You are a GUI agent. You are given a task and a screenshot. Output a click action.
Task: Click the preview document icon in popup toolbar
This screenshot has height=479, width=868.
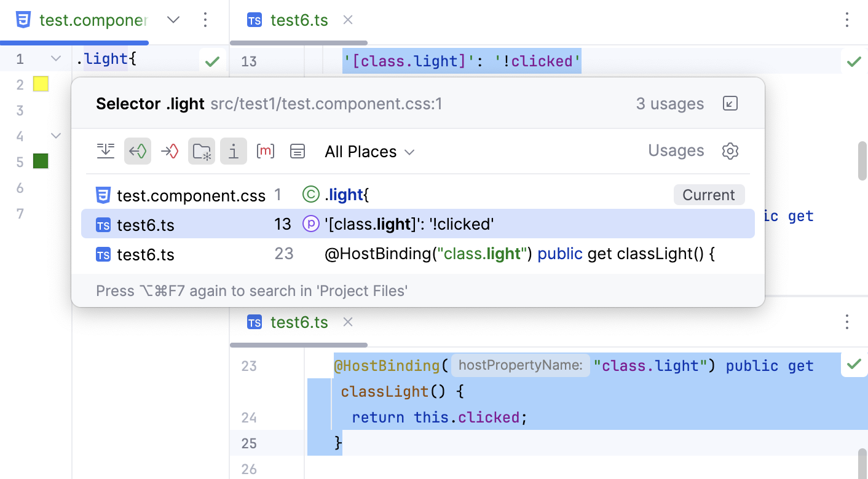click(298, 151)
